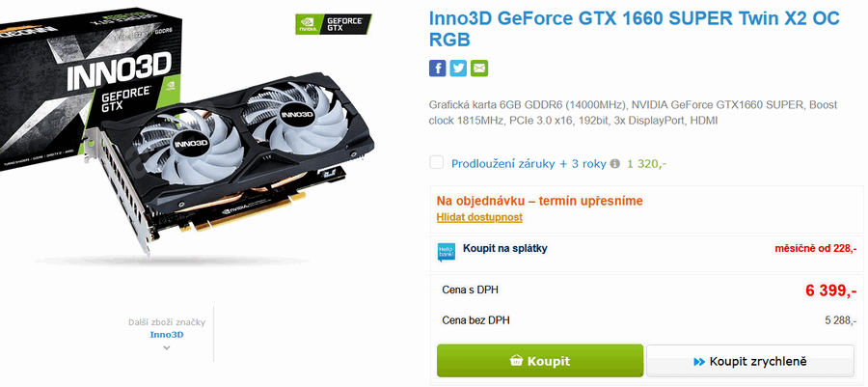Screen dimensions: 868x387
Task: Share product via Twitter icon
Action: tap(458, 69)
